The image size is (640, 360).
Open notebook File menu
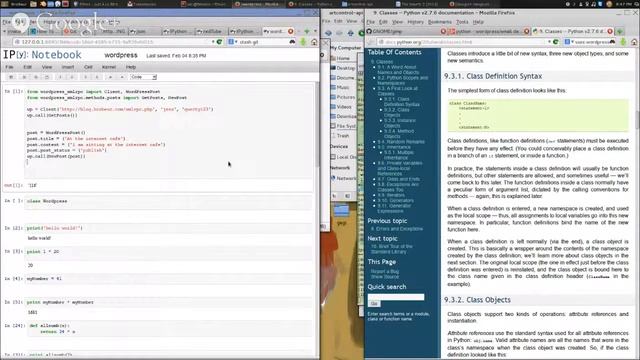click(x=9, y=67)
